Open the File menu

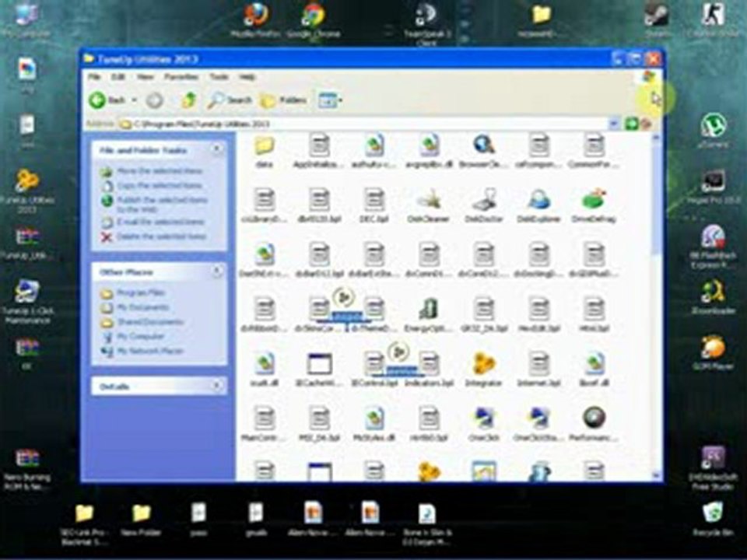94,77
